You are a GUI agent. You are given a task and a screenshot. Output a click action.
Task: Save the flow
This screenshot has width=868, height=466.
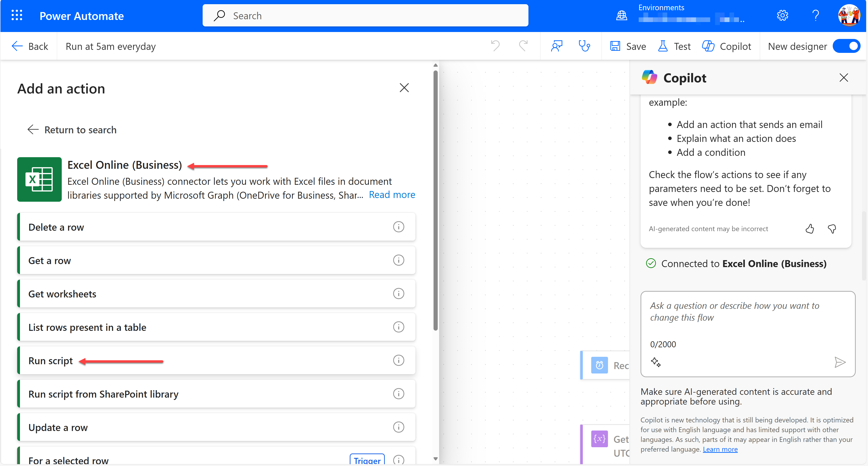pyautogui.click(x=628, y=46)
